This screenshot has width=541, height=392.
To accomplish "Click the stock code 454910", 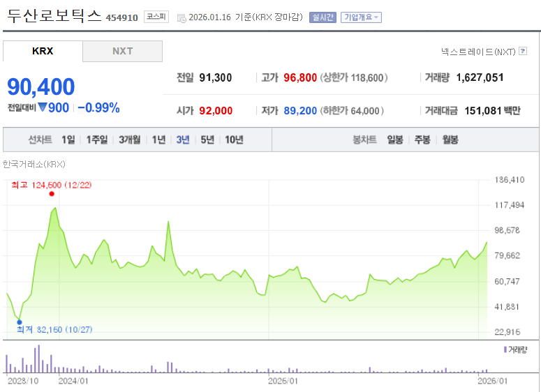I will [x=121, y=17].
